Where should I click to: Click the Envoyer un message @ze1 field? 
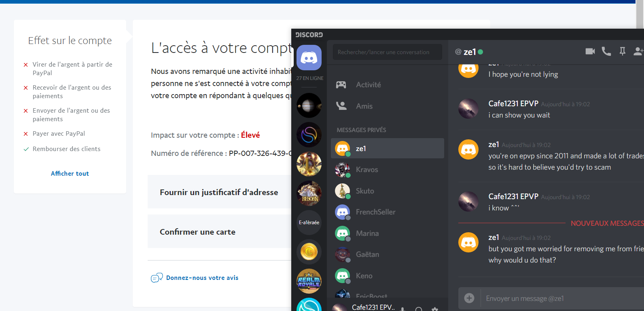pyautogui.click(x=562, y=298)
